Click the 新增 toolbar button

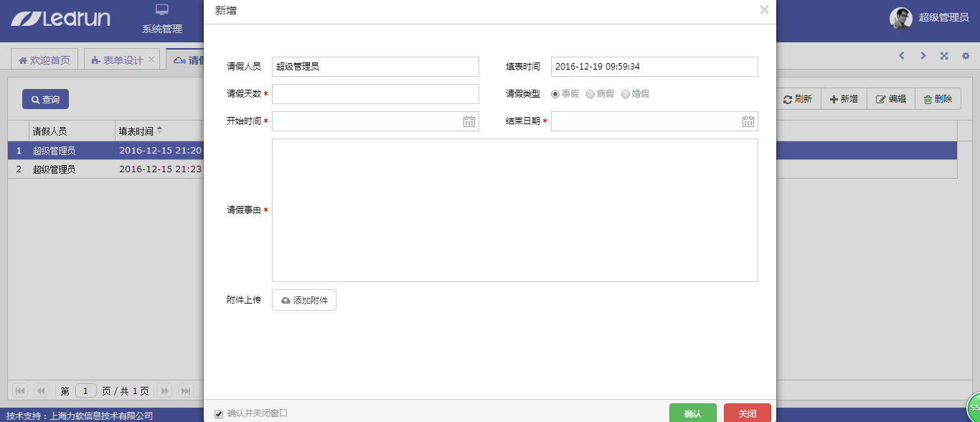coord(844,99)
